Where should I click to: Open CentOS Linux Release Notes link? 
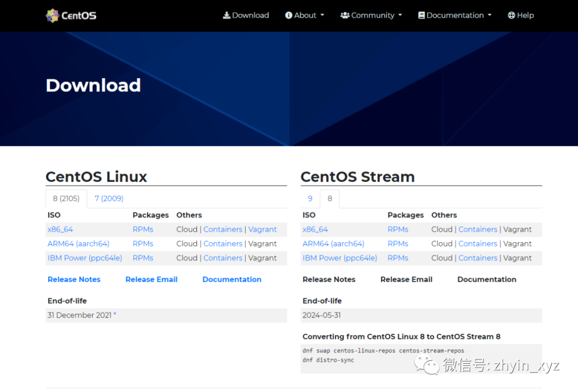point(74,279)
